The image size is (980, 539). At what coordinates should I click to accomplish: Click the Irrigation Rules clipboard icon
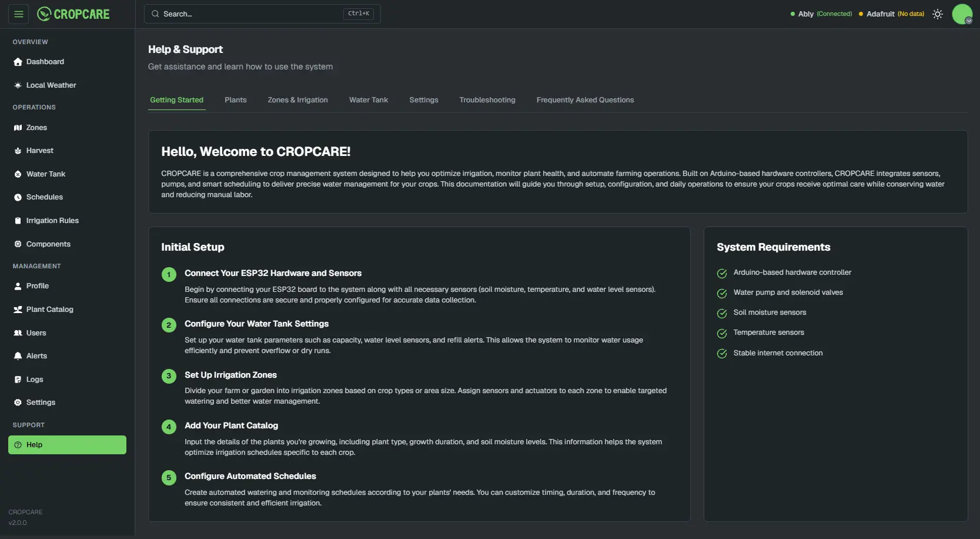(18, 221)
